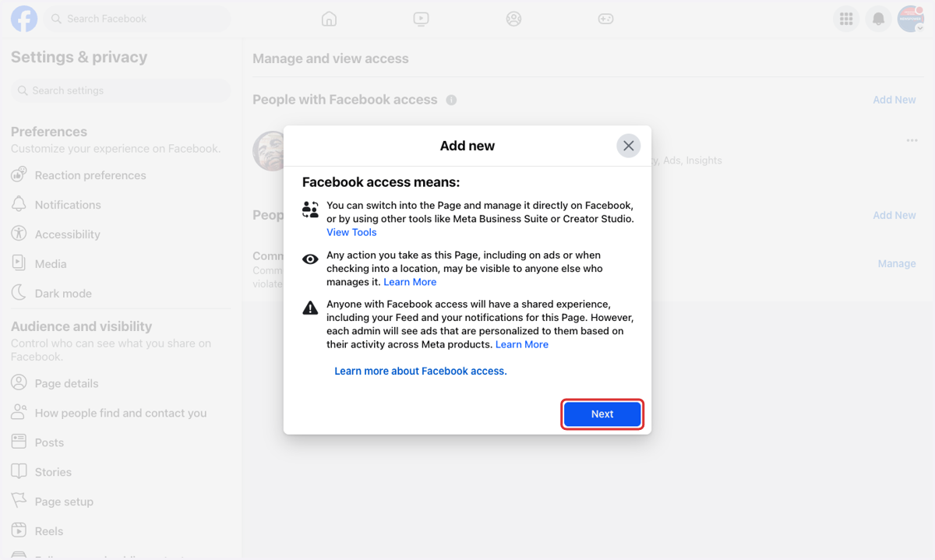The height and width of the screenshot is (560, 935).
Task: Click the Stories book icon
Action: tap(19, 471)
